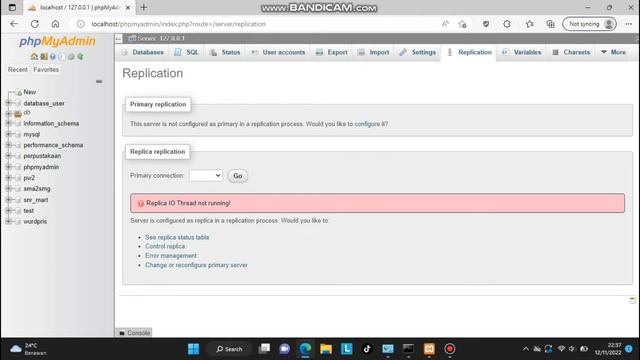Expand phpmyadmin database node
Screen dimensions: 640x360
(8, 167)
